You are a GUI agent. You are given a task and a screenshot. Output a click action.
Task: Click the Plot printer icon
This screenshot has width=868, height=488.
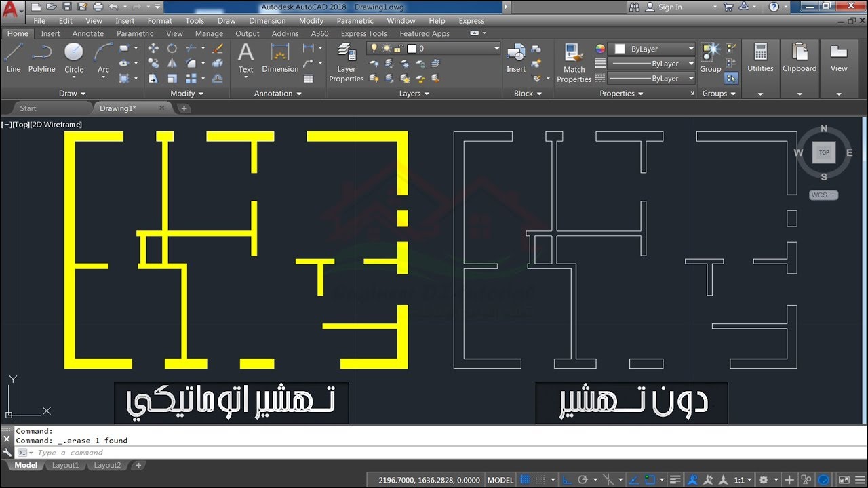(x=98, y=7)
